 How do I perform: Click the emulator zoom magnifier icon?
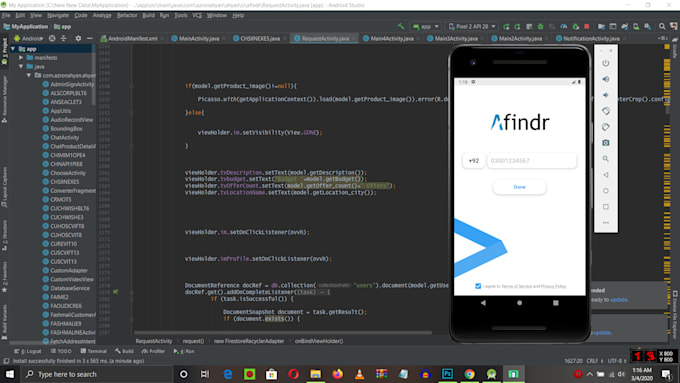(x=605, y=159)
